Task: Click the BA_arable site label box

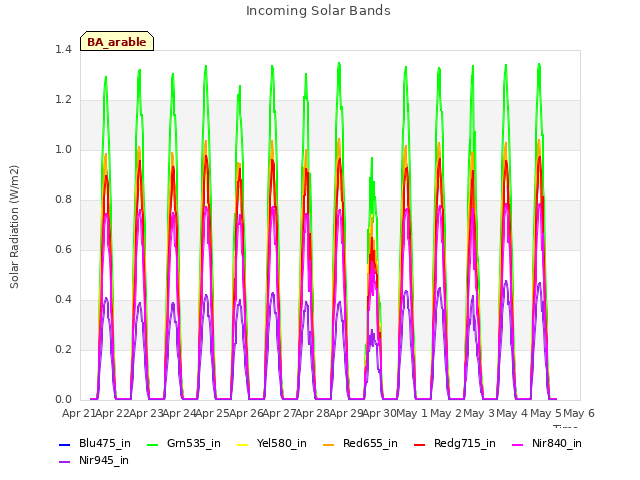Action: (117, 41)
